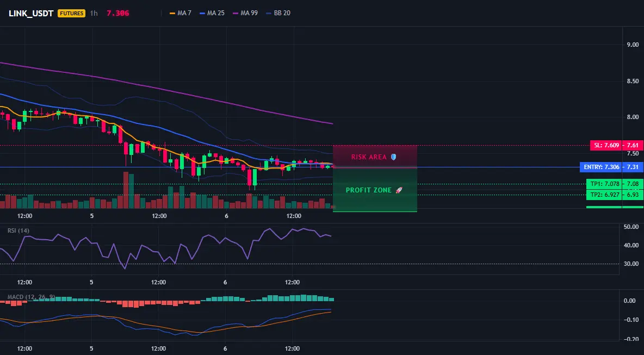Click the RSI 30.00 axis value

(631, 264)
